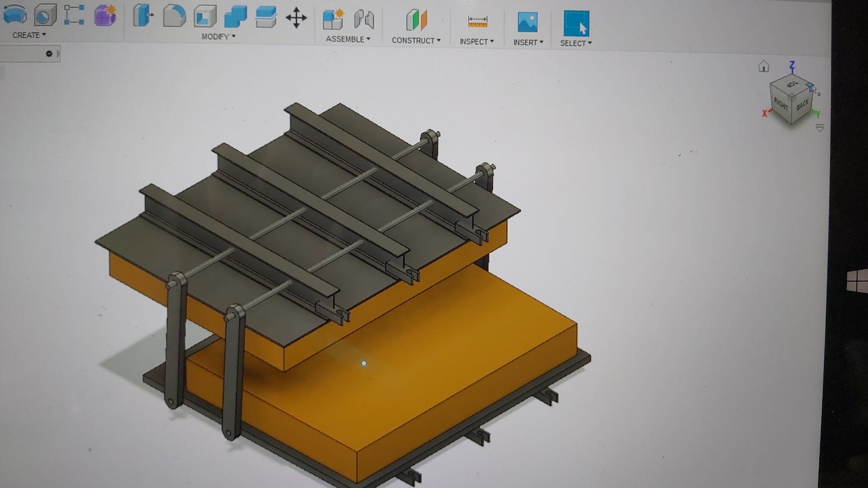This screenshot has height=488, width=868.
Task: Click the purple Create Form icon
Action: (105, 16)
